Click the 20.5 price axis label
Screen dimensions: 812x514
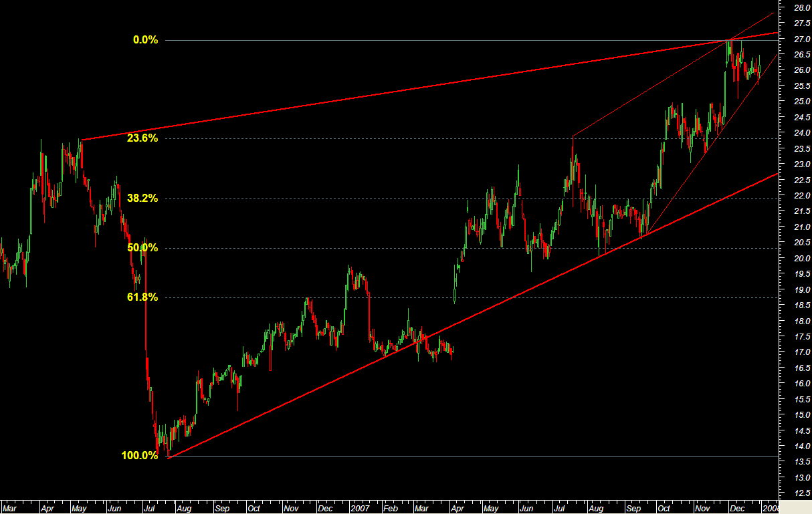(802, 243)
